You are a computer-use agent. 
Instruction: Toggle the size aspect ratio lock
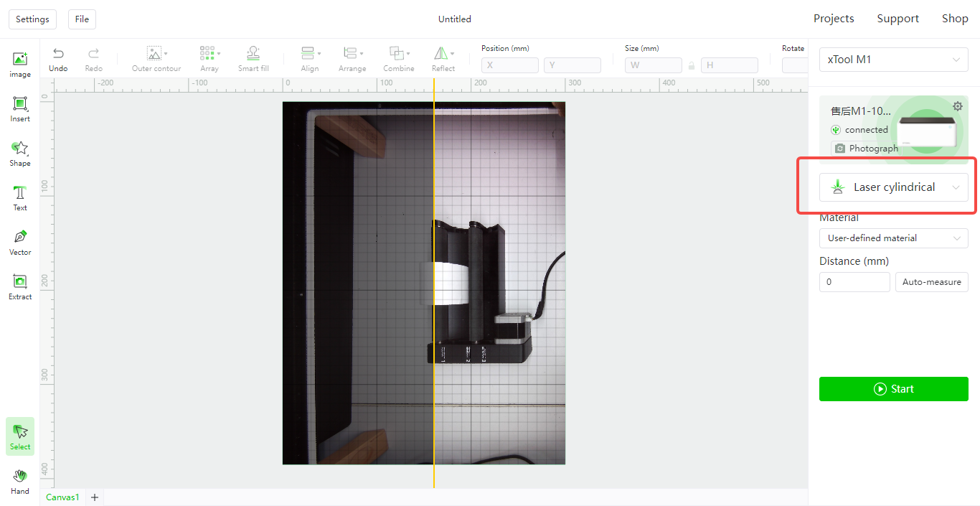click(x=692, y=65)
